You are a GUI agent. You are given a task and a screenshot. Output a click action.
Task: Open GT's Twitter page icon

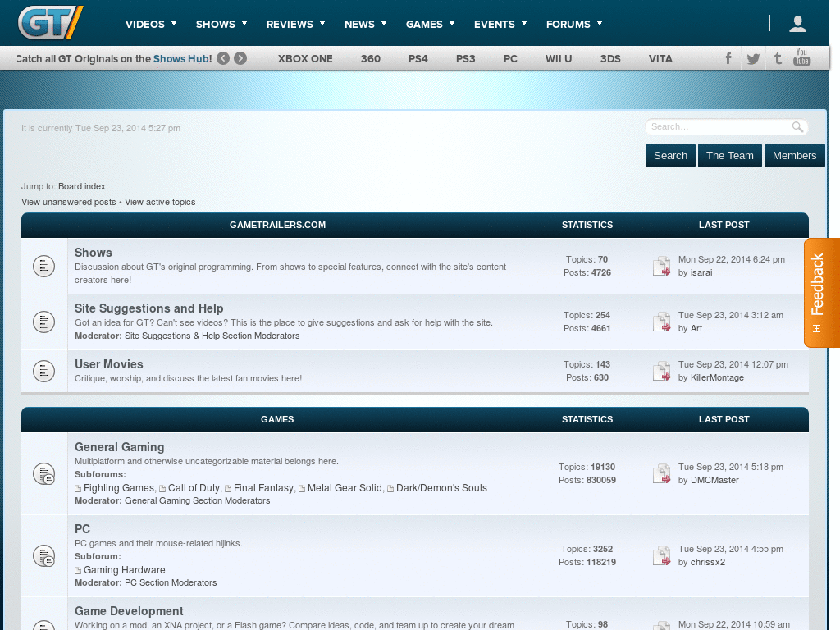[753, 59]
